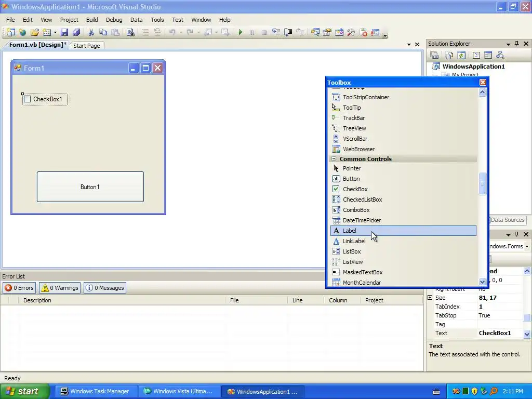532x399 pixels.
Task: Start debugging with the green play icon
Action: [x=240, y=32]
